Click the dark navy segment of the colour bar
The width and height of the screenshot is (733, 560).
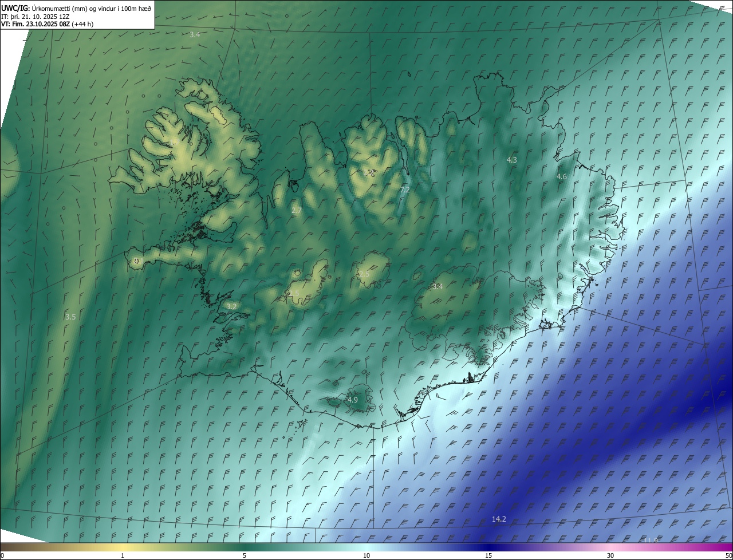488,547
